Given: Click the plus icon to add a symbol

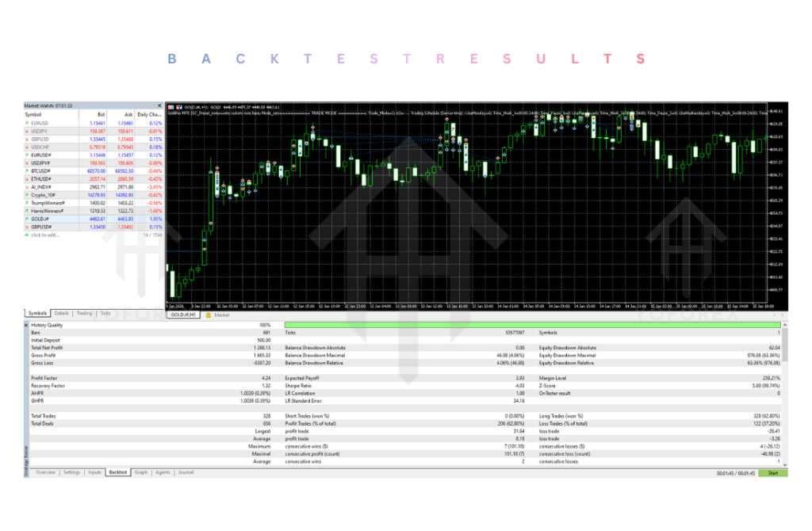Looking at the screenshot, I should (29, 235).
